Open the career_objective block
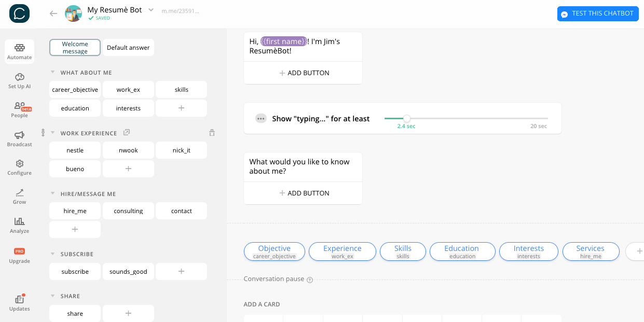644x322 pixels. (x=75, y=89)
